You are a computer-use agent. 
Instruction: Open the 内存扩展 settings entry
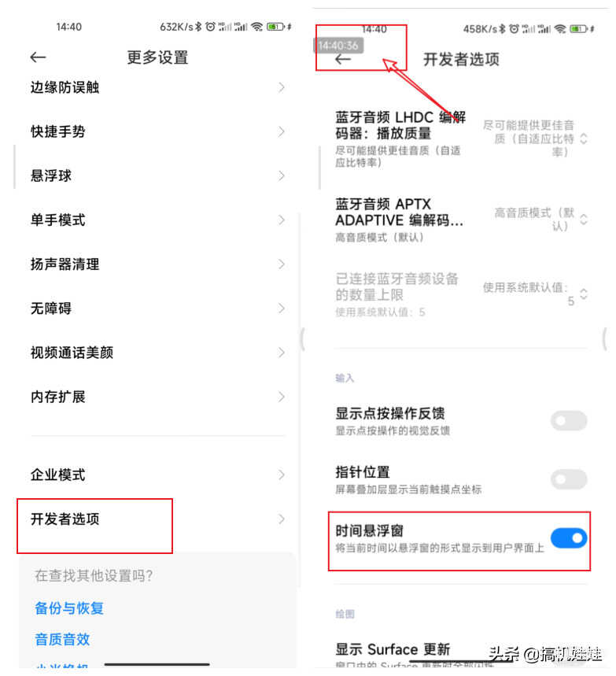pos(158,397)
